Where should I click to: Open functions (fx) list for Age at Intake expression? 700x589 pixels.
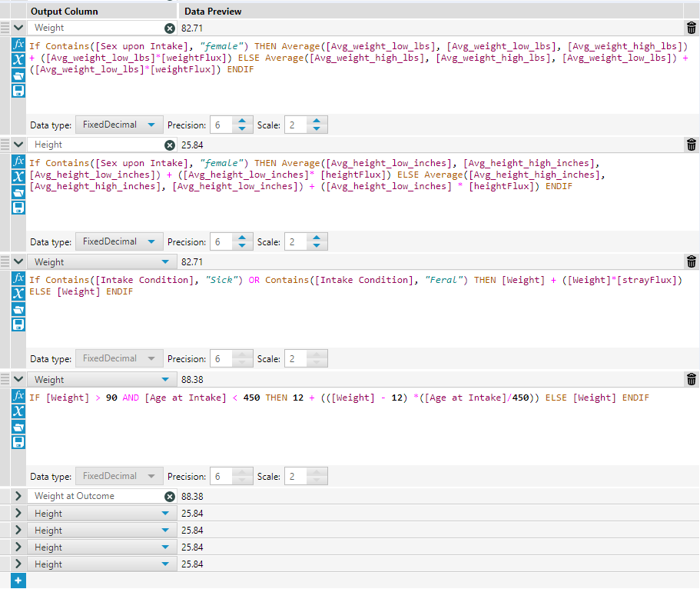(18, 395)
